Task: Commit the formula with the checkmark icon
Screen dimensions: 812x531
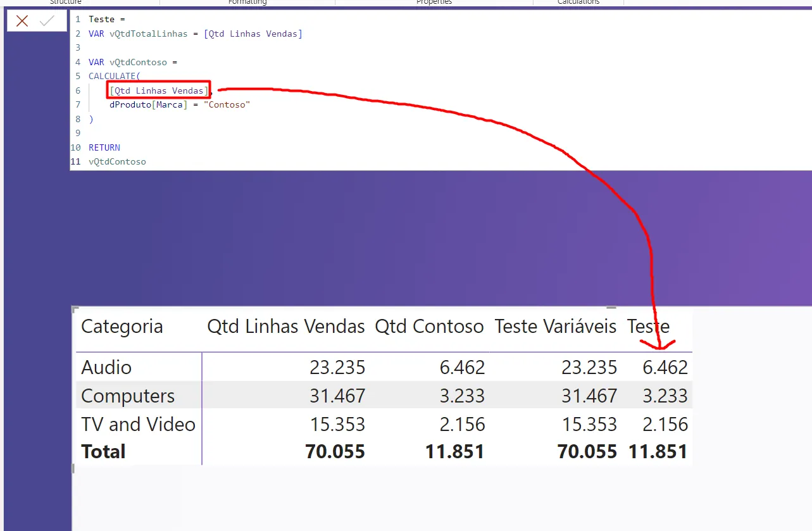Action: (47, 21)
